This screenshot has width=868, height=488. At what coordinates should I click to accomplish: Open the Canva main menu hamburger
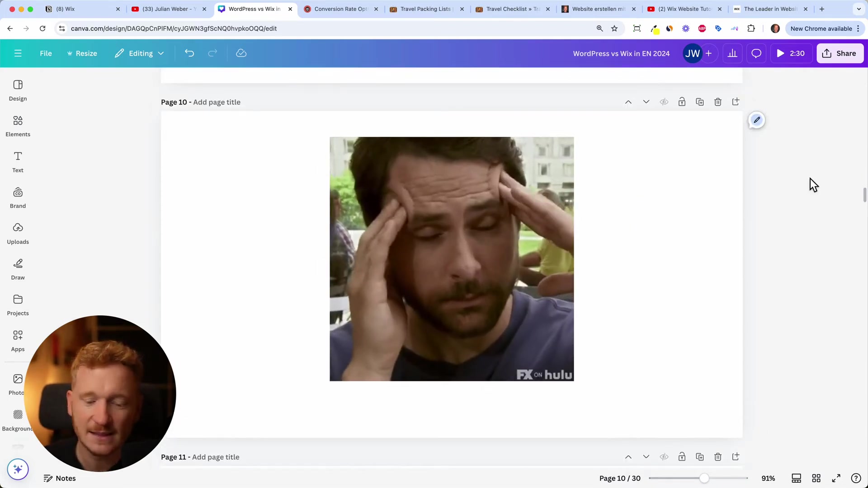point(18,53)
